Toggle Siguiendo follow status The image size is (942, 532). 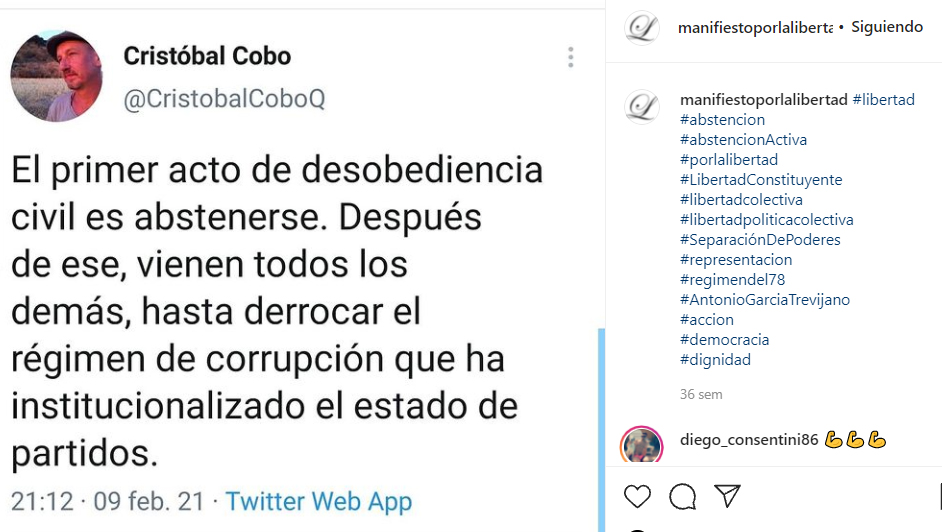887,27
